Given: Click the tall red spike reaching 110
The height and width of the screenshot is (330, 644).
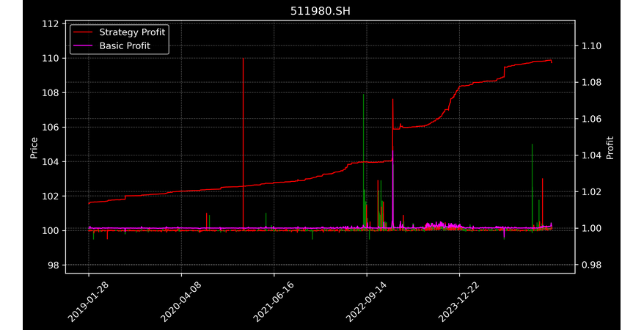Looking at the screenshot, I should click(x=243, y=144).
